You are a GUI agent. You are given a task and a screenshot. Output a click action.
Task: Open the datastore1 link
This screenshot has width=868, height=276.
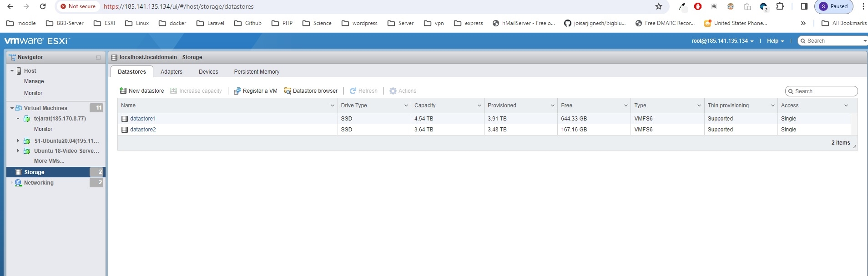[x=143, y=119]
